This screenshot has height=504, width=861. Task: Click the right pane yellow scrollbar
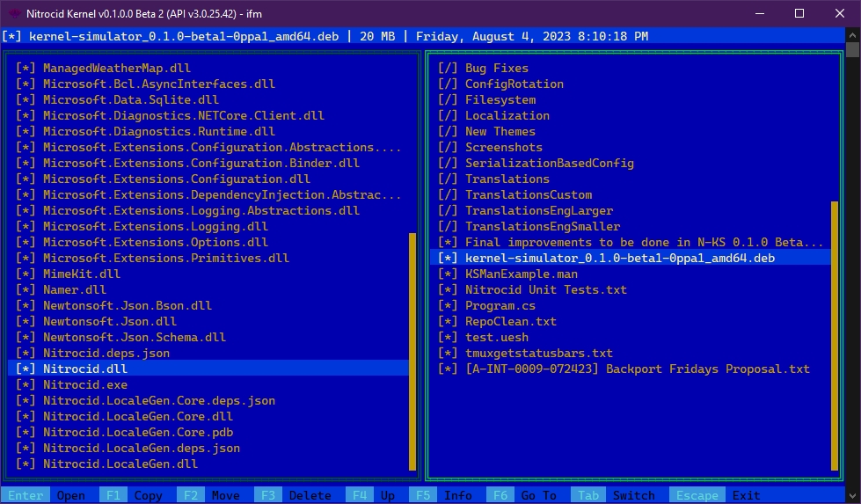(835, 334)
